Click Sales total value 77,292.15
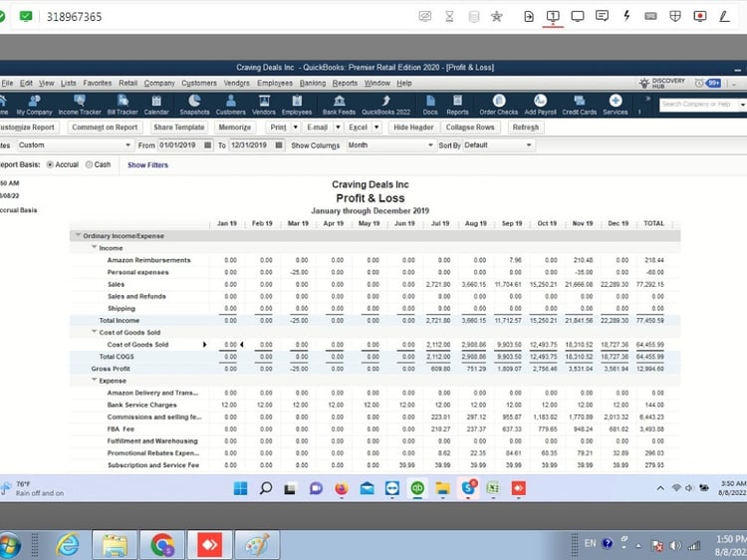 click(x=650, y=284)
